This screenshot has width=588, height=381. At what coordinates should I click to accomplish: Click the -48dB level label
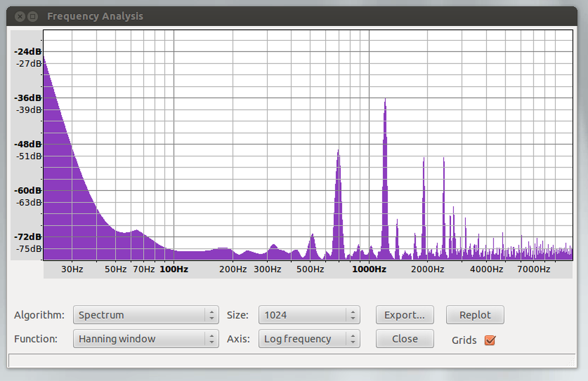click(x=28, y=144)
